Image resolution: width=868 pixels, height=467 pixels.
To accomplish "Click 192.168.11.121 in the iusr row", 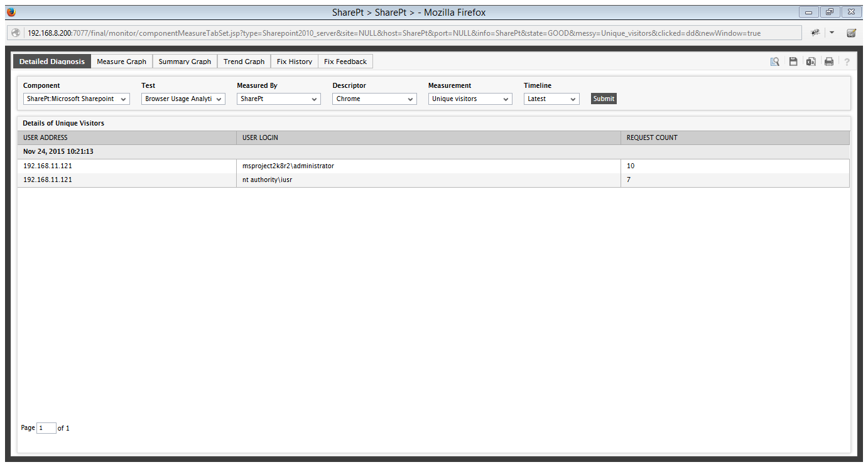I will pos(48,180).
